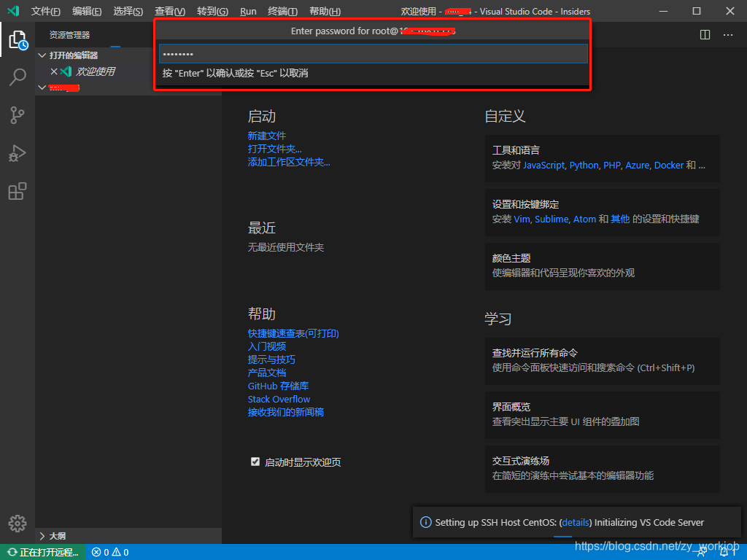This screenshot has width=747, height=560.
Task: Open Source Control view
Action: point(18,115)
